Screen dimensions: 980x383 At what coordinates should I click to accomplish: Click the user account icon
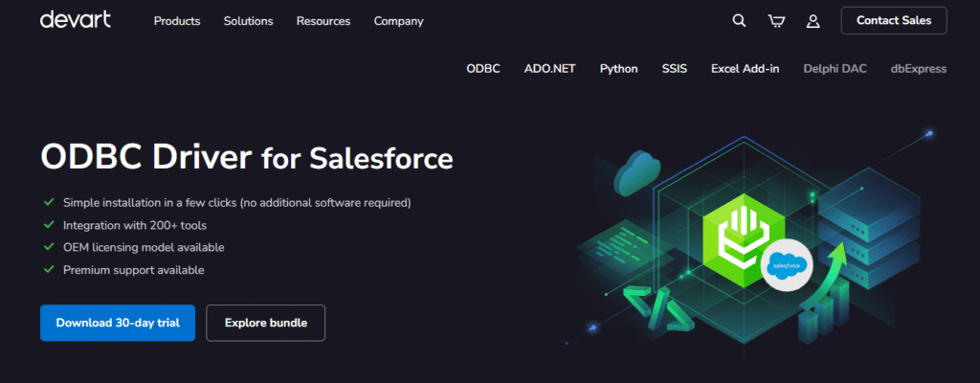813,21
